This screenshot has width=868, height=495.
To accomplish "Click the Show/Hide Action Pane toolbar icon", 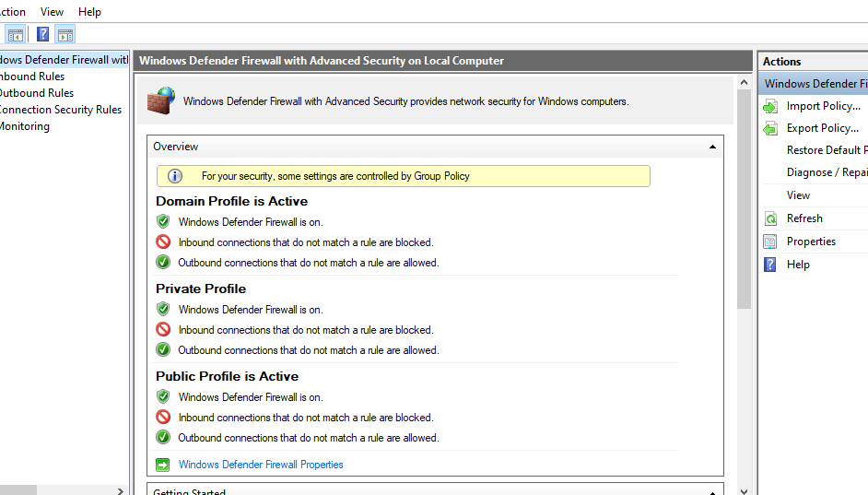I will 65,35.
